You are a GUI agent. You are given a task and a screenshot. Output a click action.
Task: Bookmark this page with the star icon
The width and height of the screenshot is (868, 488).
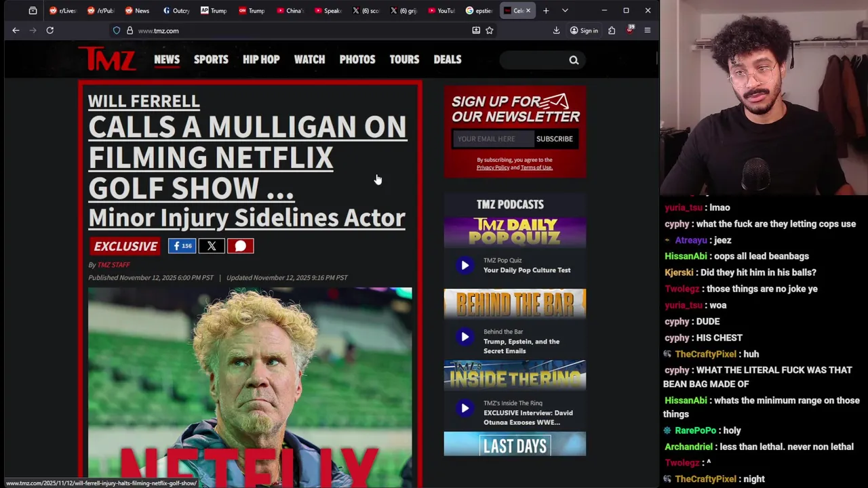(489, 30)
